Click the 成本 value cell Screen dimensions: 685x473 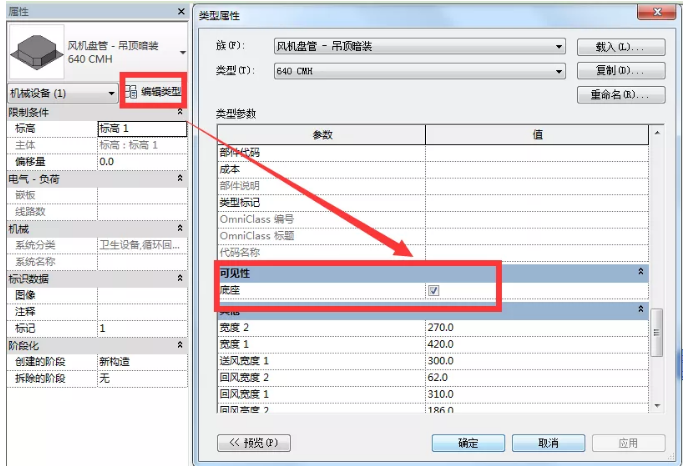537,169
